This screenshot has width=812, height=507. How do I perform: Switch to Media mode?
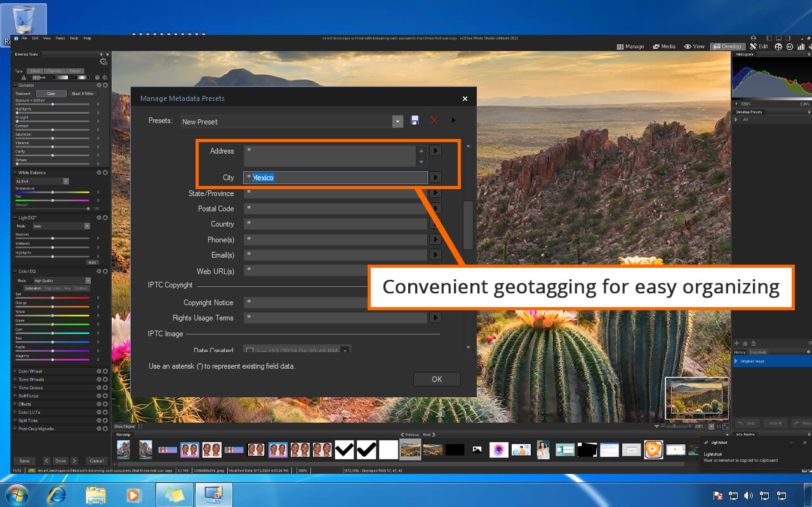[663, 46]
